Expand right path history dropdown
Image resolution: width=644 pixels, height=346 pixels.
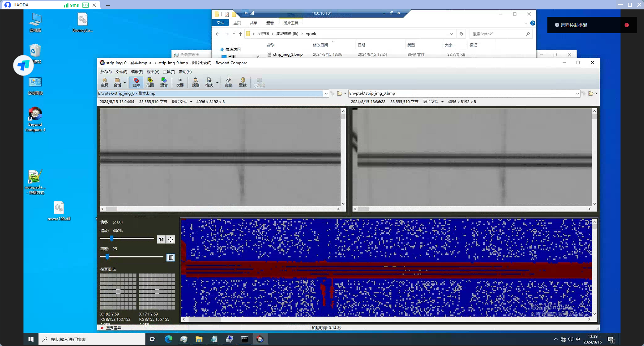[x=577, y=94]
